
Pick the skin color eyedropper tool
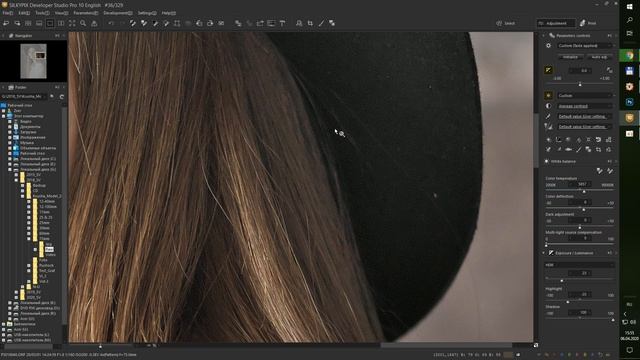(610, 171)
